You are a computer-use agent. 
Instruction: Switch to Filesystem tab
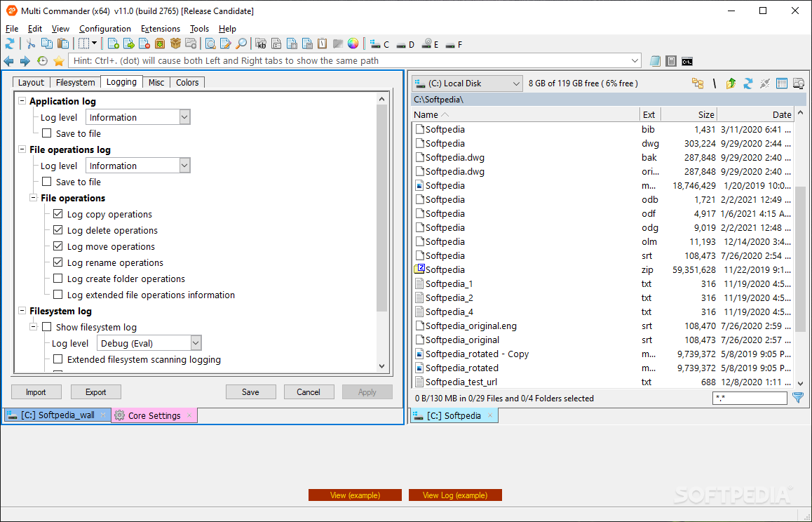point(76,82)
